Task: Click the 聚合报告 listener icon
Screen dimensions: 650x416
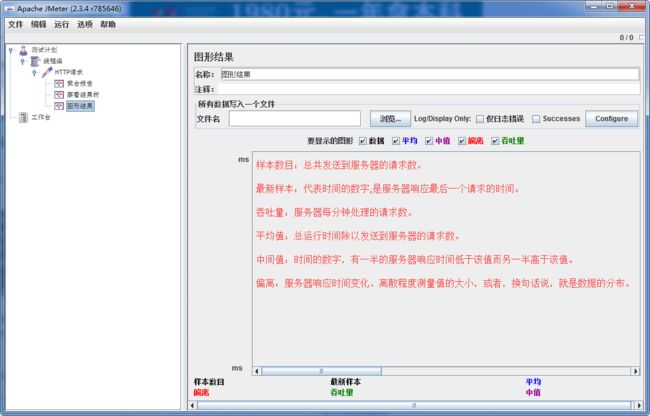Action: pyautogui.click(x=59, y=84)
